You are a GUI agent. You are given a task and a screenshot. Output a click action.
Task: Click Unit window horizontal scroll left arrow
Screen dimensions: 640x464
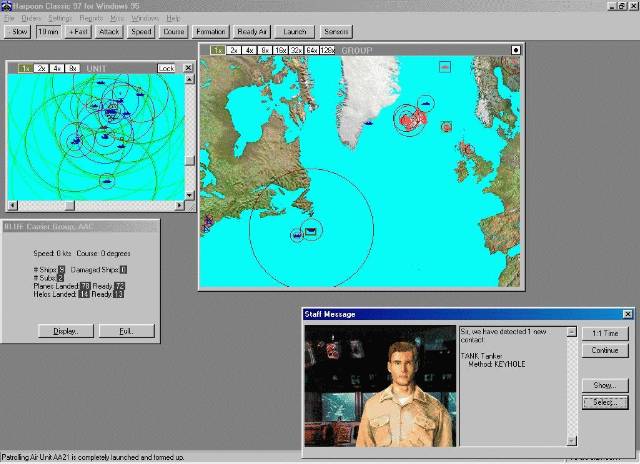[x=13, y=205]
